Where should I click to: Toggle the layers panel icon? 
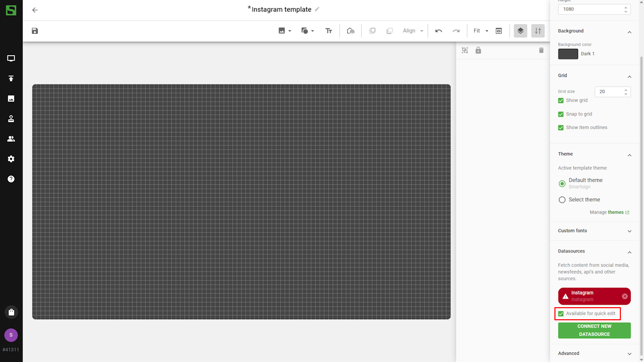click(520, 31)
